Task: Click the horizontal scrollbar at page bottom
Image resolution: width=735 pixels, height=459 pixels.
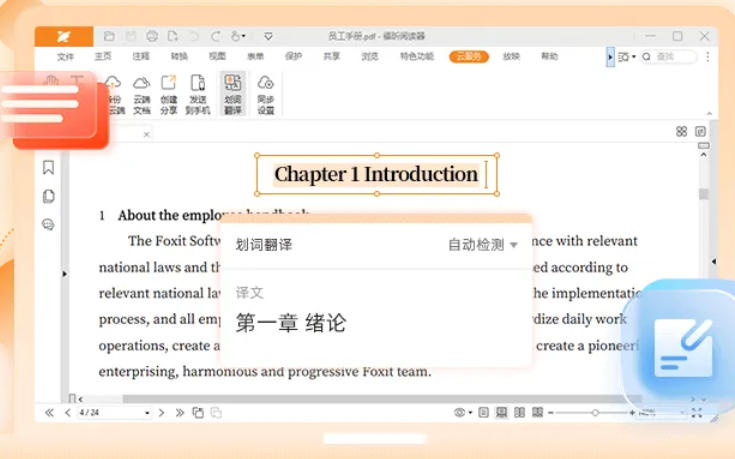Action: coord(382,399)
